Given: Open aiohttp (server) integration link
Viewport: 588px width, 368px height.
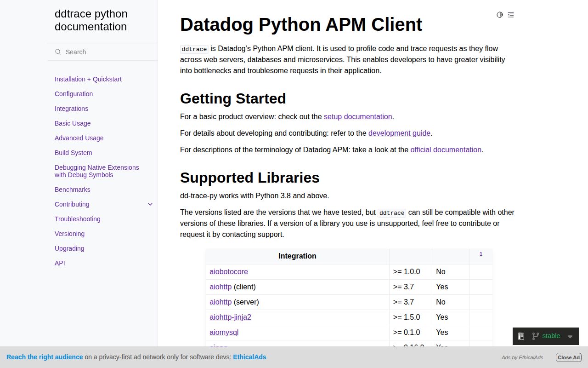Looking at the screenshot, I should pos(220,302).
